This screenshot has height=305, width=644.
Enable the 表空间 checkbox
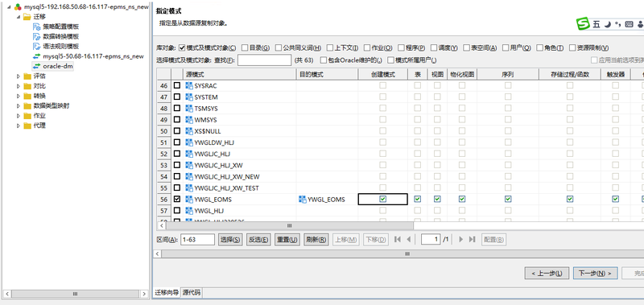tap(466, 47)
